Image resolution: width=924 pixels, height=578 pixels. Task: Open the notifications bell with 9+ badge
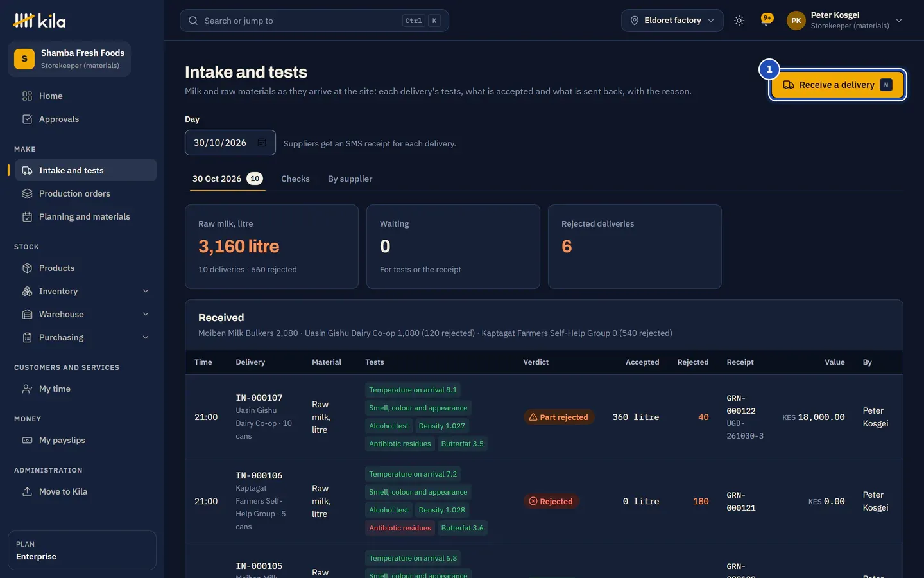(766, 20)
